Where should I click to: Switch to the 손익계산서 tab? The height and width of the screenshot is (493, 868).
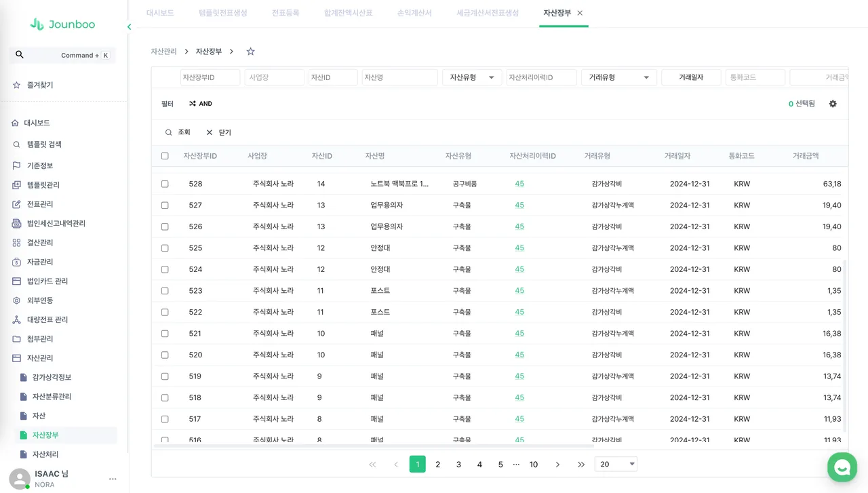[414, 13]
